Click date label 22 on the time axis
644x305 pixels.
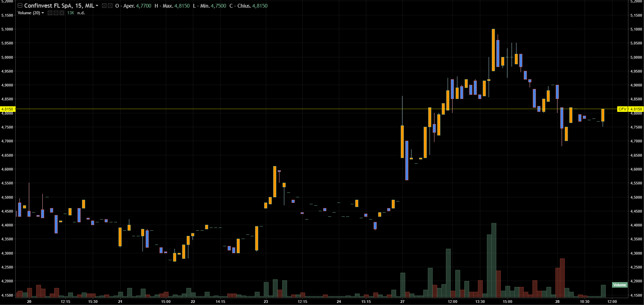coord(193,302)
